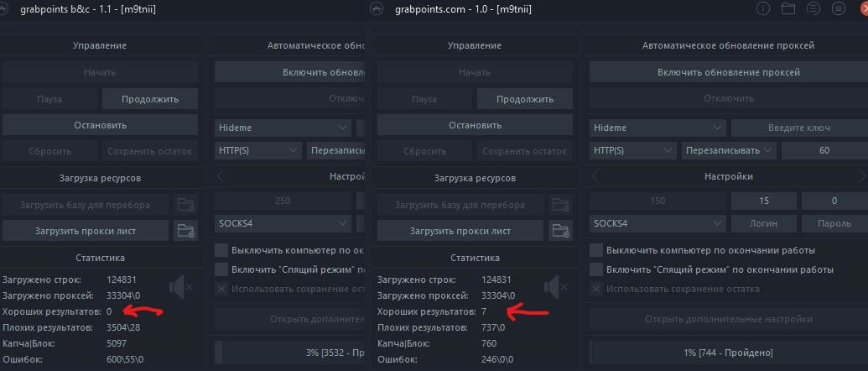Mute sound in grabpoints.com statistics
Viewport: 868px width, 371px height.
coord(555,287)
